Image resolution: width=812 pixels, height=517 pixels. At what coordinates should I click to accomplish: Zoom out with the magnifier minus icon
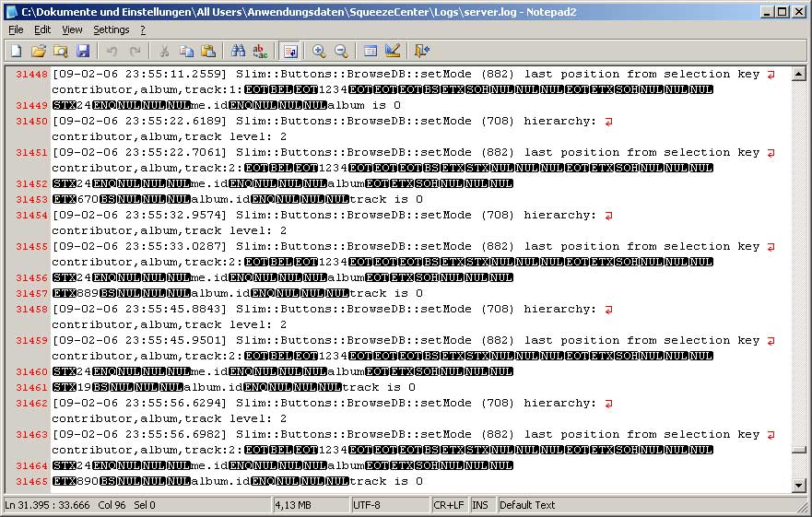341,52
